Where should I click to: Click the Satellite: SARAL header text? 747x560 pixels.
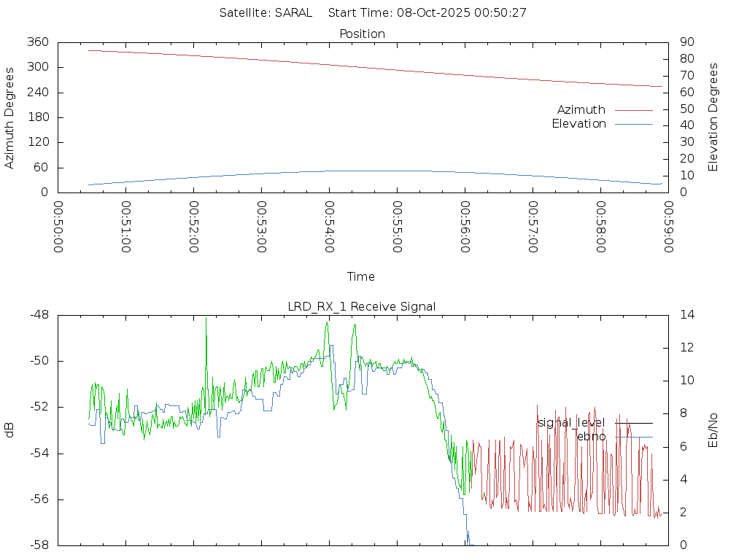266,12
